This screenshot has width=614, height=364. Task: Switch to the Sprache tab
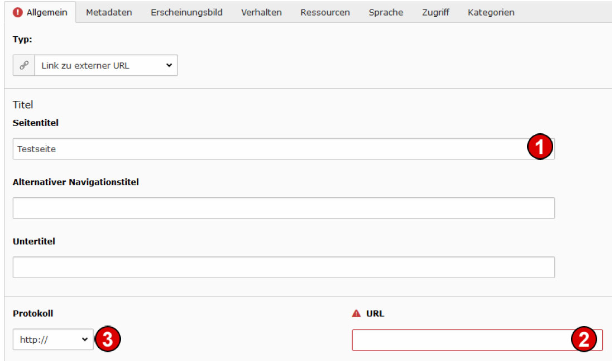386,12
